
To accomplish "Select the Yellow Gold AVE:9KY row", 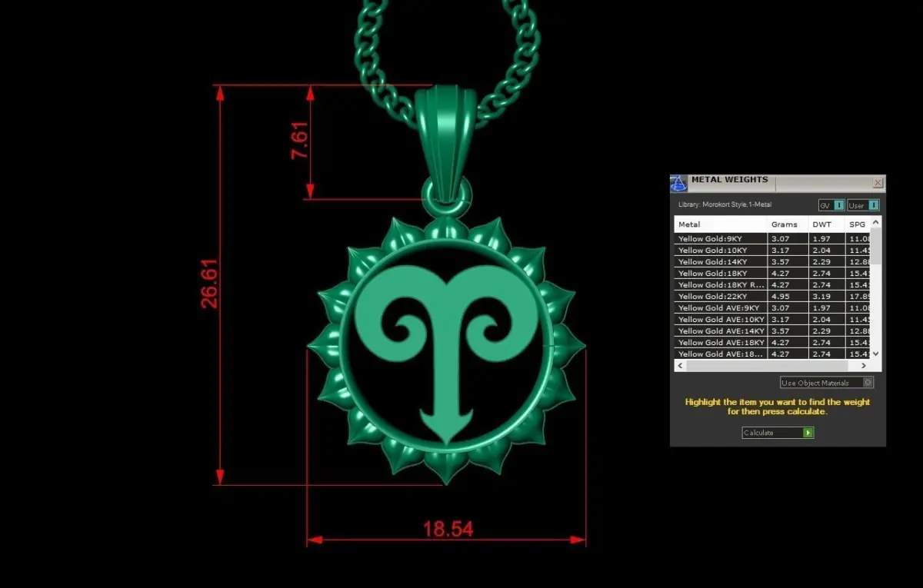I will pos(772,308).
